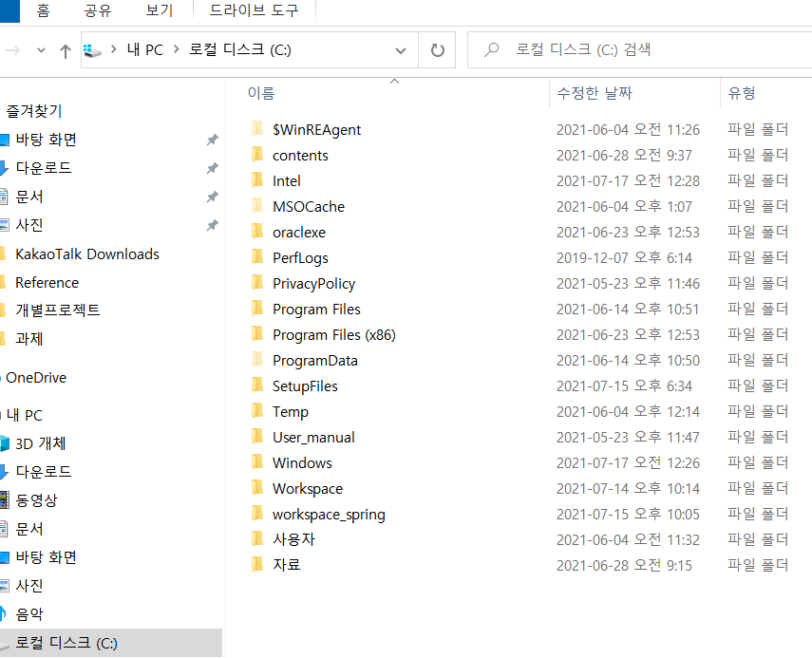
Task: Refresh the current folder view
Action: click(438, 50)
